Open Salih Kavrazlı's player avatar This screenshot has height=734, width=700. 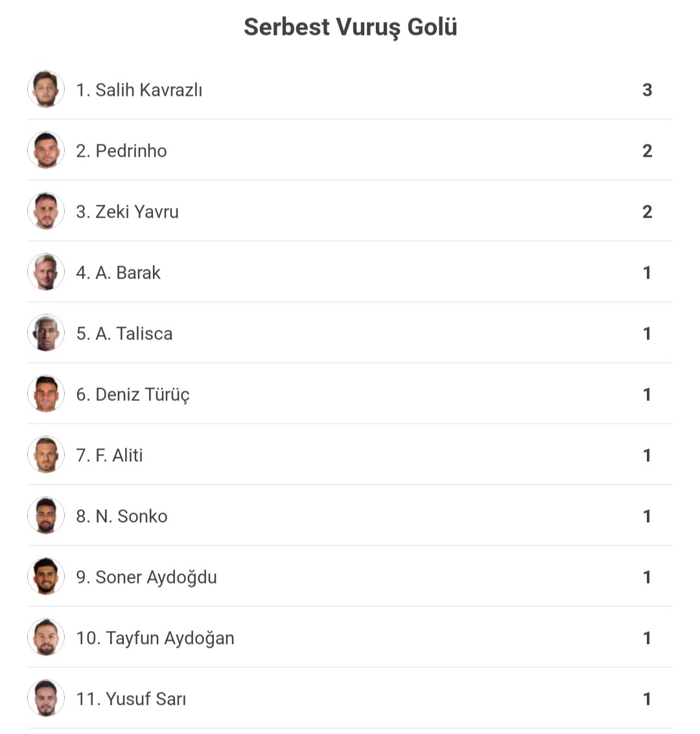(x=46, y=89)
